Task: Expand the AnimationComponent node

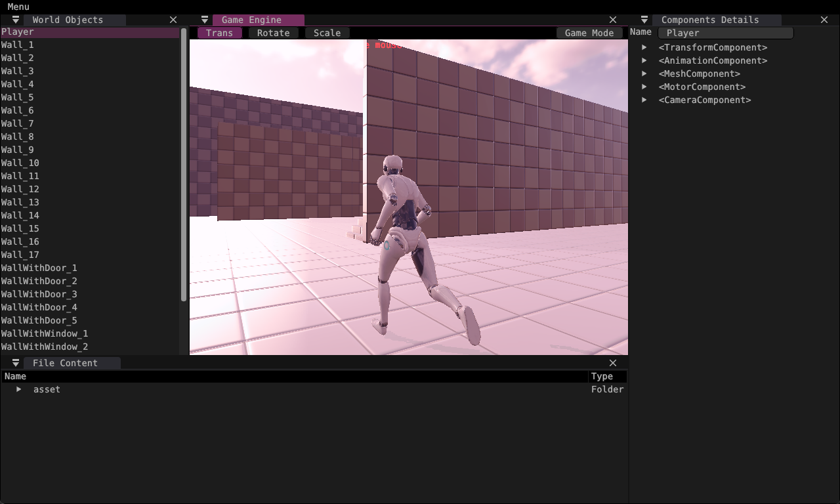Action: coord(644,60)
